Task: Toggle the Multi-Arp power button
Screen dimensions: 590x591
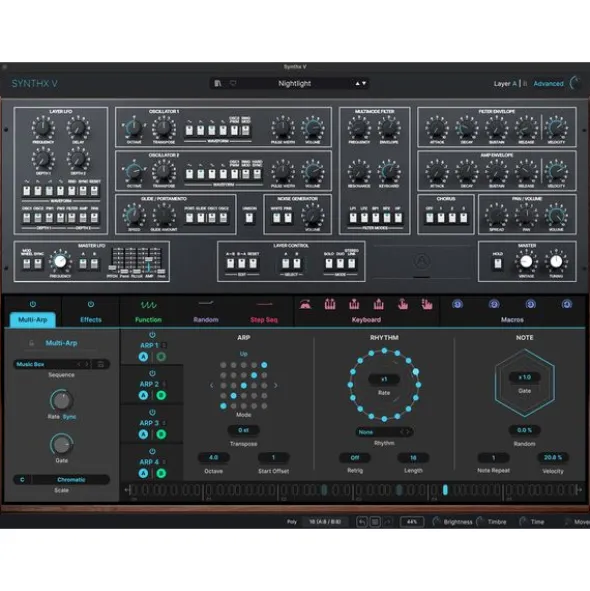Action: click(33, 304)
